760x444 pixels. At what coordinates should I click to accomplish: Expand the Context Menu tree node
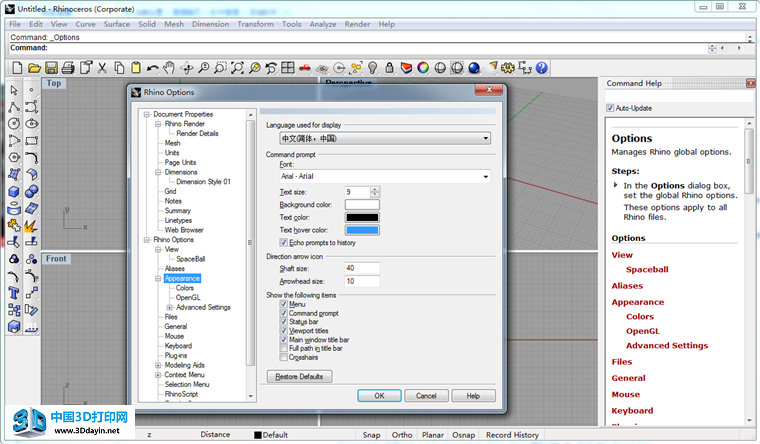point(158,375)
